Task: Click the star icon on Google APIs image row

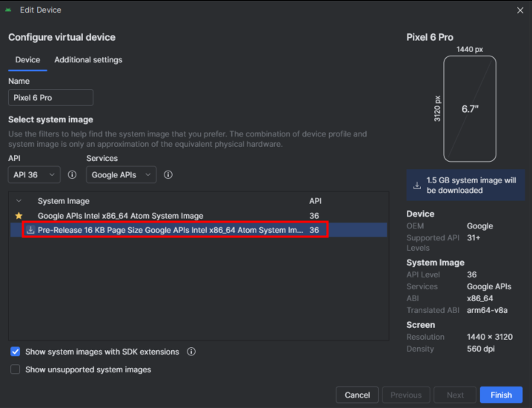Action: (19, 215)
